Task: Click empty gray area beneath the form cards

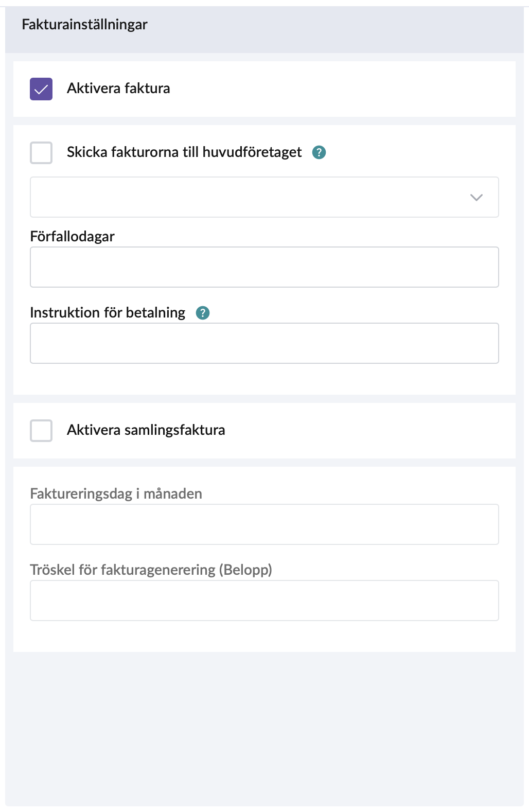Action: tap(264, 731)
